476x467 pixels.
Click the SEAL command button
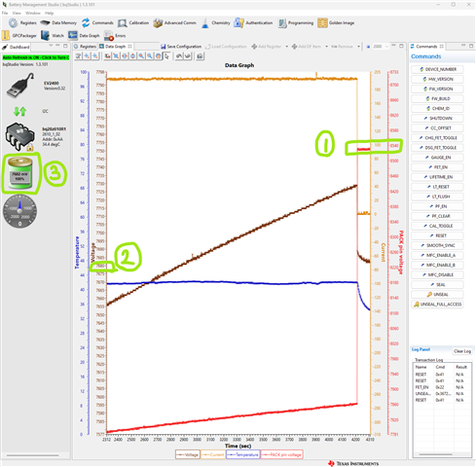pos(437,285)
